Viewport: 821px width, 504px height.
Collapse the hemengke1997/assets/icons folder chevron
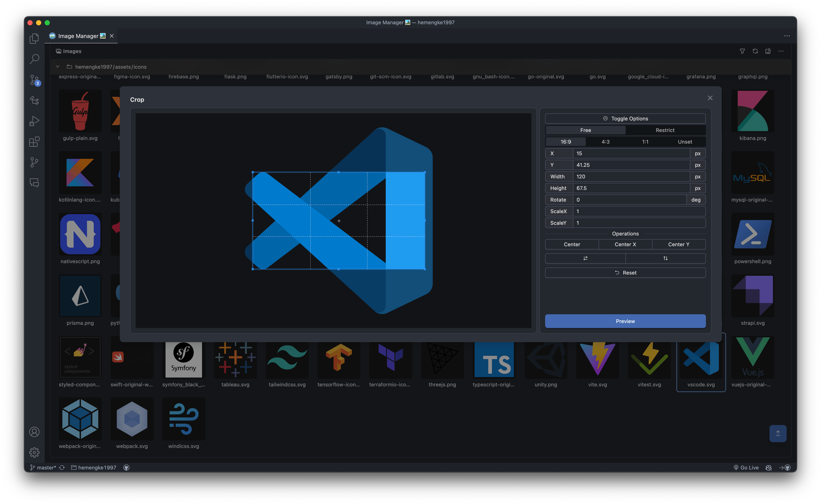pyautogui.click(x=58, y=67)
